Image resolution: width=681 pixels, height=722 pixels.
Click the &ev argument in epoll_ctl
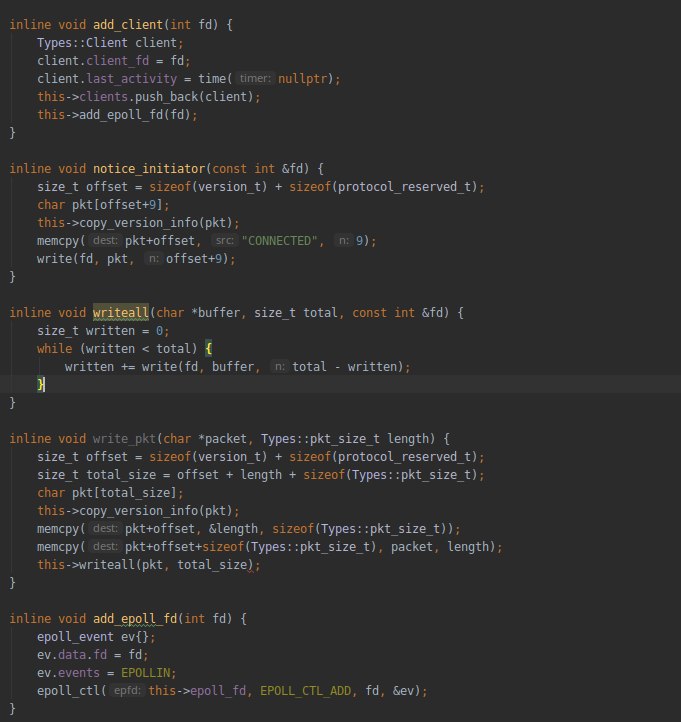point(403,691)
